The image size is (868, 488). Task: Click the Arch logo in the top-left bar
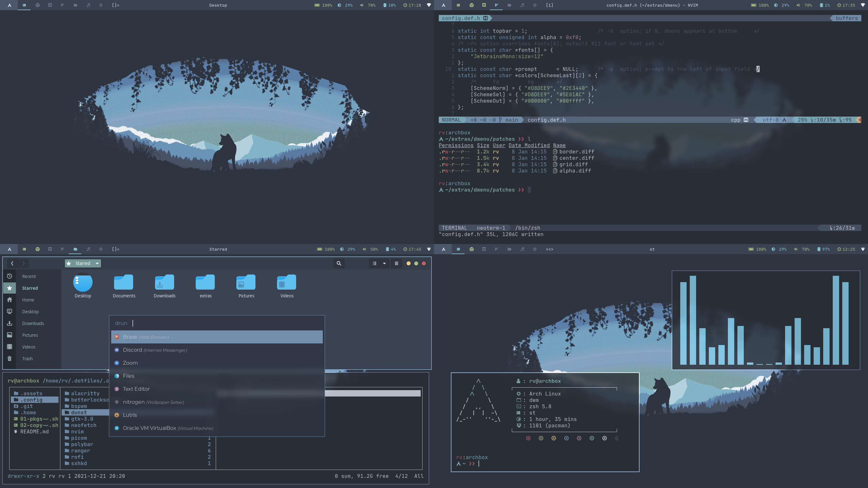click(x=10, y=5)
